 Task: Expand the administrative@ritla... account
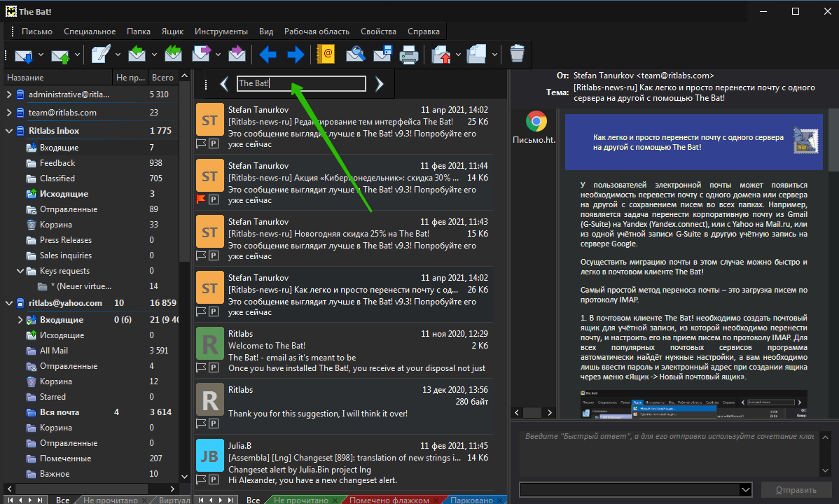point(8,94)
